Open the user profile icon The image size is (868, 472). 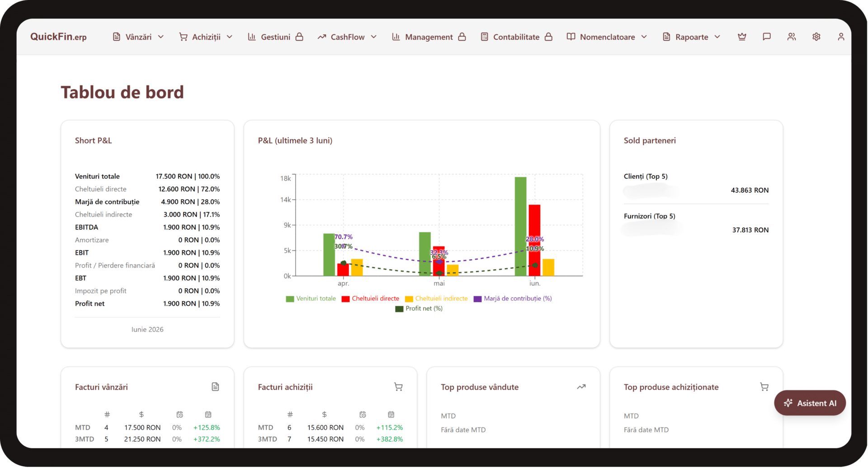point(841,37)
